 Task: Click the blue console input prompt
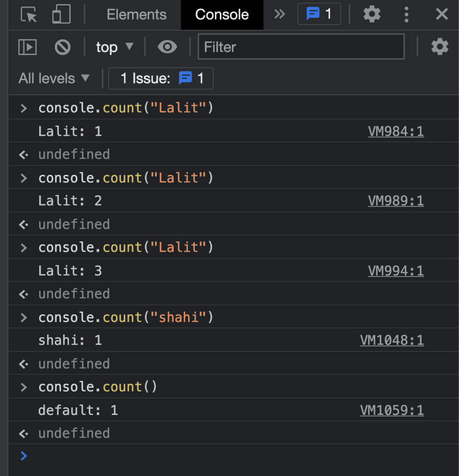coord(23,456)
